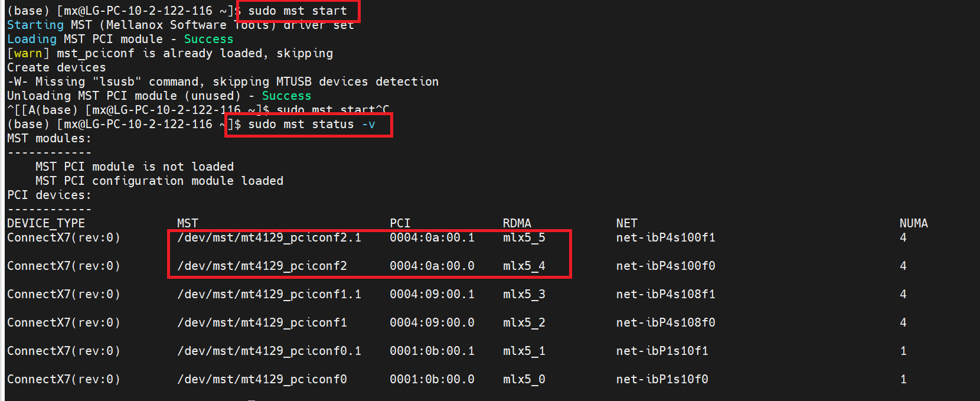The height and width of the screenshot is (401, 980).
Task: Click the 'PCI devices:' heading
Action: (x=50, y=195)
